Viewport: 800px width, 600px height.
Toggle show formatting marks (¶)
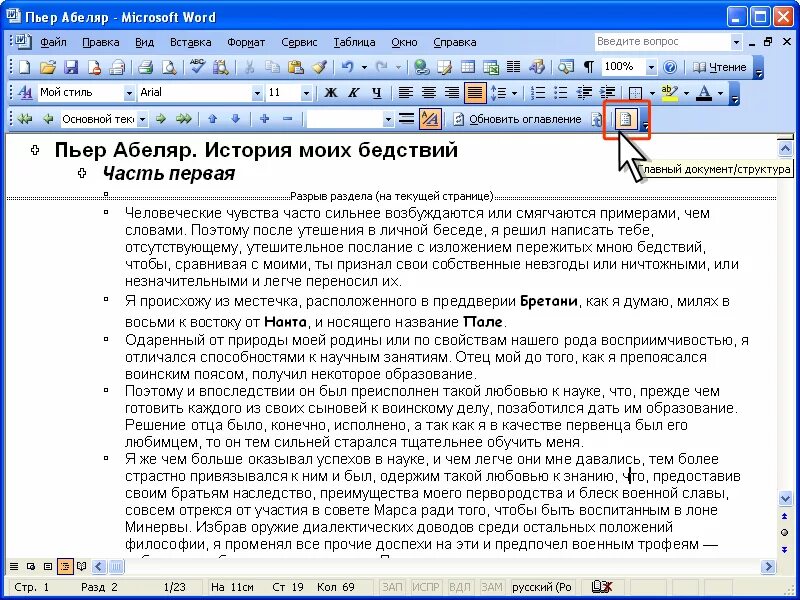click(589, 67)
